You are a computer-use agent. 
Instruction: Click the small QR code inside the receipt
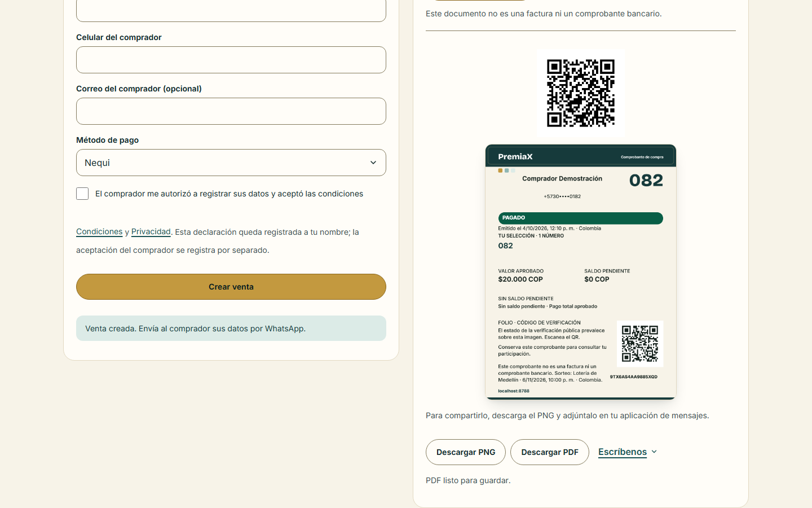[x=640, y=344]
